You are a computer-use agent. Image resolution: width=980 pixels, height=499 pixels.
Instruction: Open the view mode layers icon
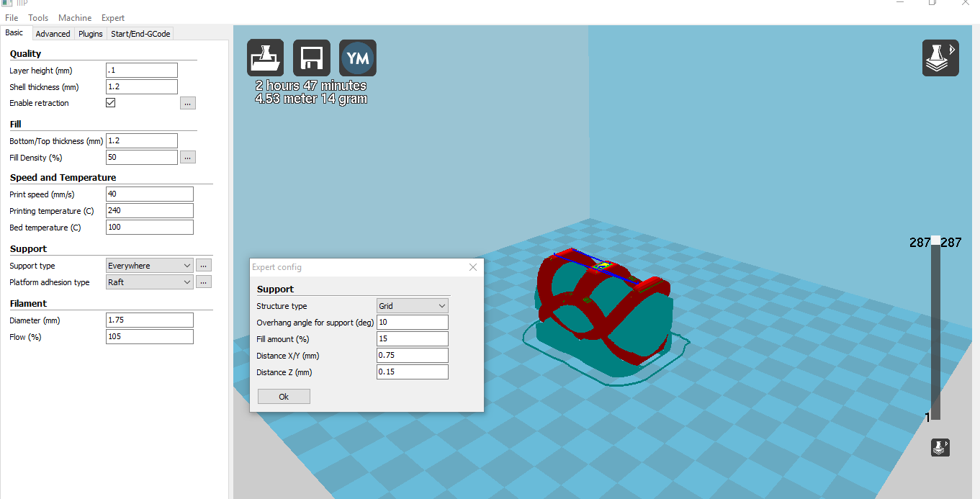pos(940,58)
